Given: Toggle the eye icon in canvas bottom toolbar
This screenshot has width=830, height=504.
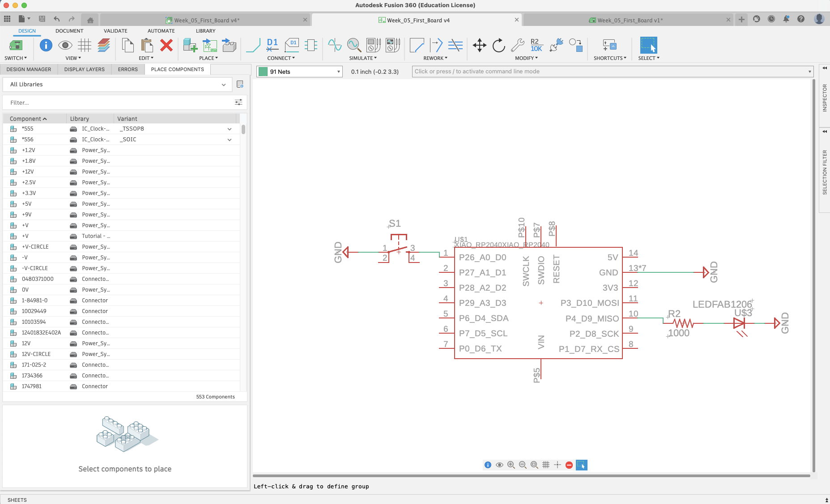Looking at the screenshot, I should 499,465.
